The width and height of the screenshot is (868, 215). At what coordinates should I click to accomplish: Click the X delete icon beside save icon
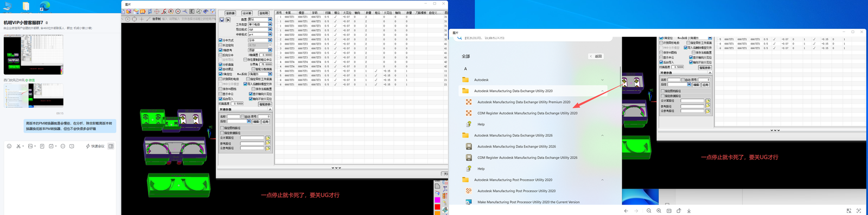[228, 20]
